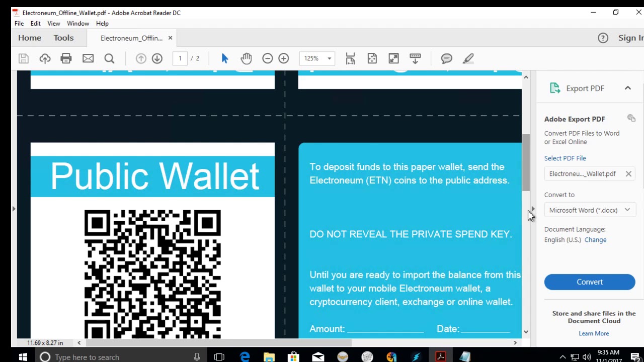The height and width of the screenshot is (362, 644).
Task: Go to previous page arrow
Action: (x=141, y=58)
